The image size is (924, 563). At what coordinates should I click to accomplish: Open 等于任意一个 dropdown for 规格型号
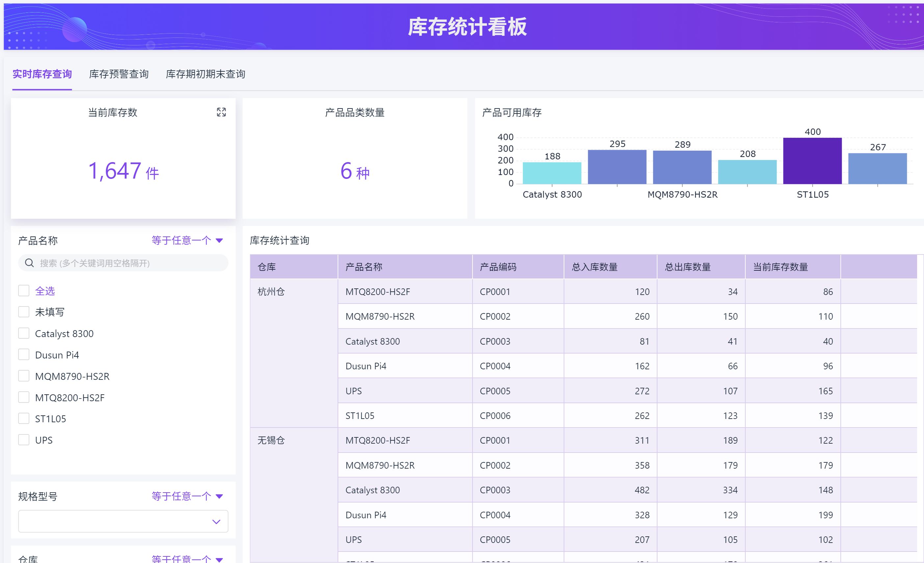click(x=181, y=497)
